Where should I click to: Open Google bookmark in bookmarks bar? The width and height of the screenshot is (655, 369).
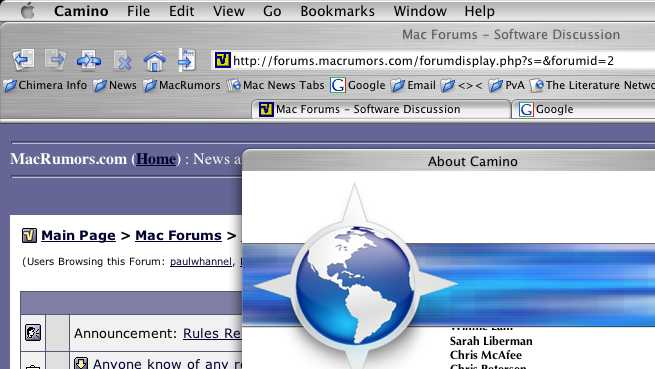(x=358, y=85)
